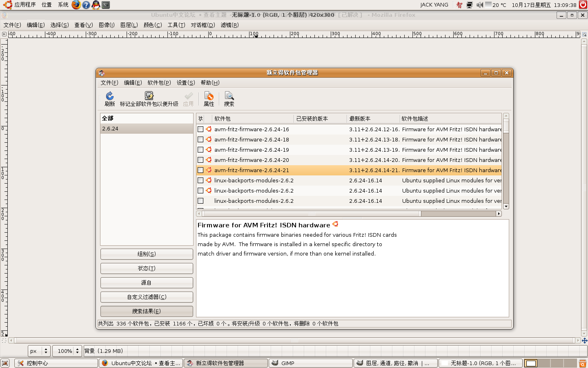Check the box for avm-fritz-firmware-2.6.24-20
Screen dimensions: 588x368
pos(200,160)
